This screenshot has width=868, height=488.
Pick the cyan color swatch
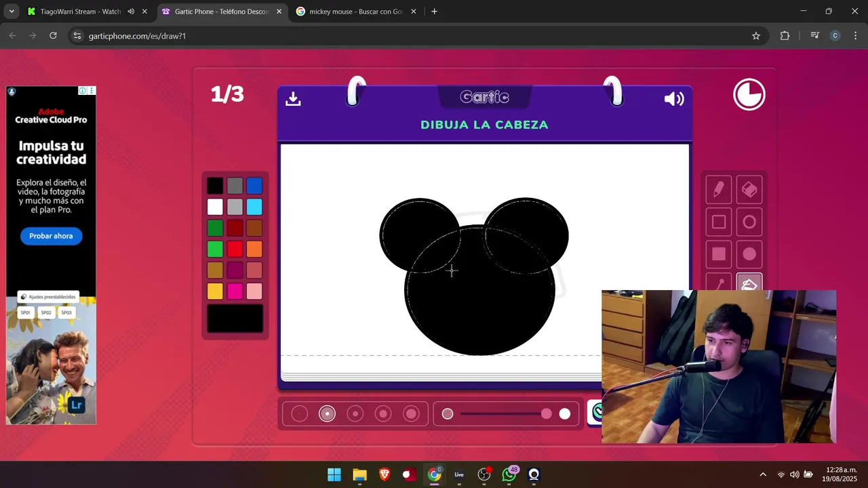(254, 207)
